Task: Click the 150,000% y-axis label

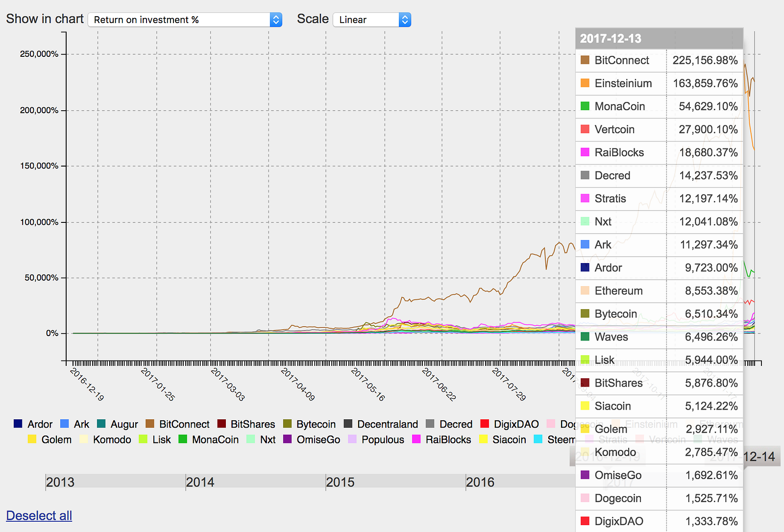Action: tap(39, 166)
